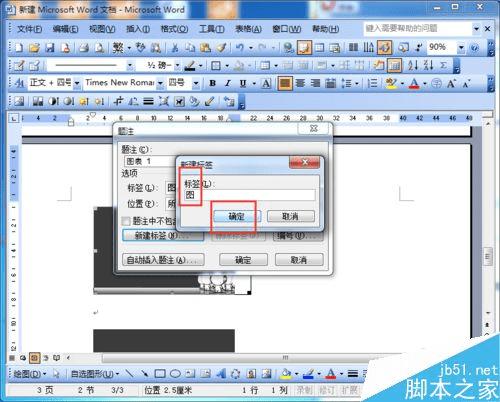Open the 插入(I) menu
The height and width of the screenshot is (402, 500).
[138, 29]
